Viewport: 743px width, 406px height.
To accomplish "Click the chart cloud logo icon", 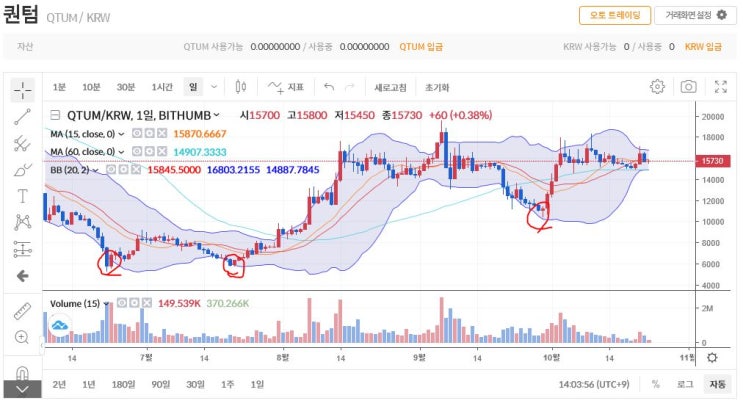I will [60, 325].
